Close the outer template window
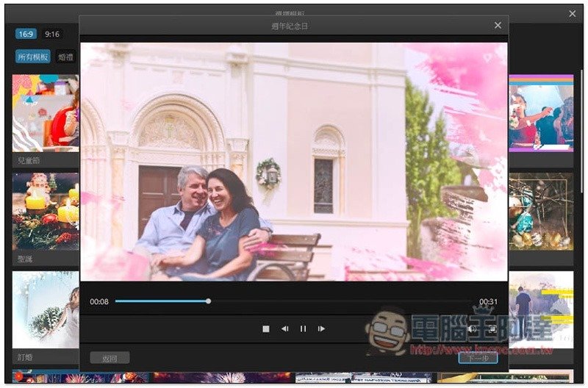The image size is (588, 388). point(573,13)
